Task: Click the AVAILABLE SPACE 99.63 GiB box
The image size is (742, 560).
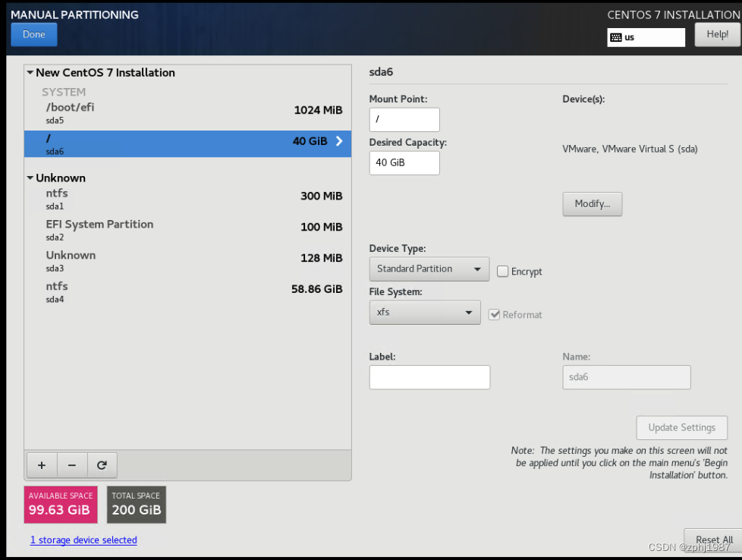Action: point(61,505)
